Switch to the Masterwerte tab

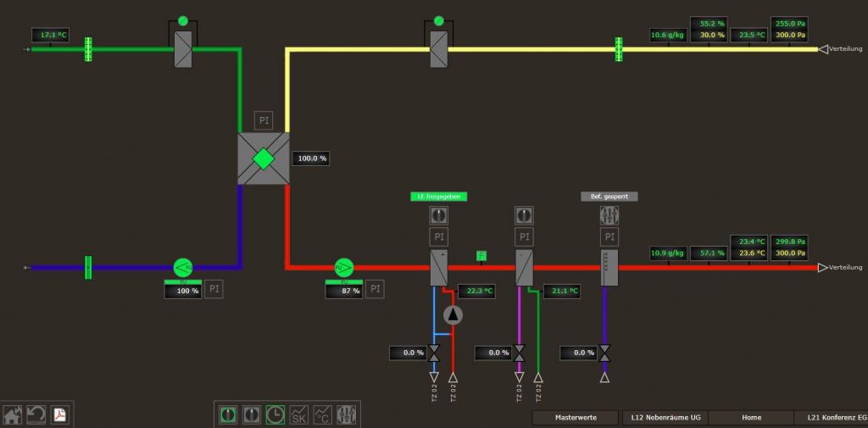pyautogui.click(x=576, y=418)
